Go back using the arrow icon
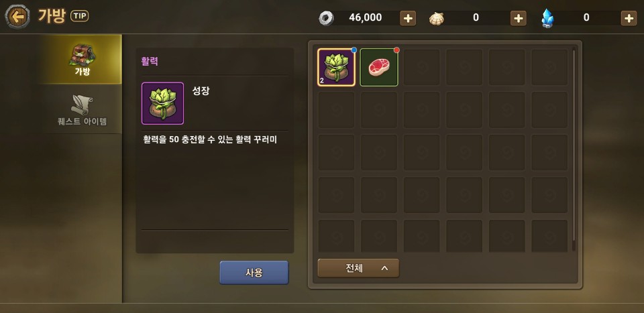Image resolution: width=644 pixels, height=313 pixels. pyautogui.click(x=17, y=17)
